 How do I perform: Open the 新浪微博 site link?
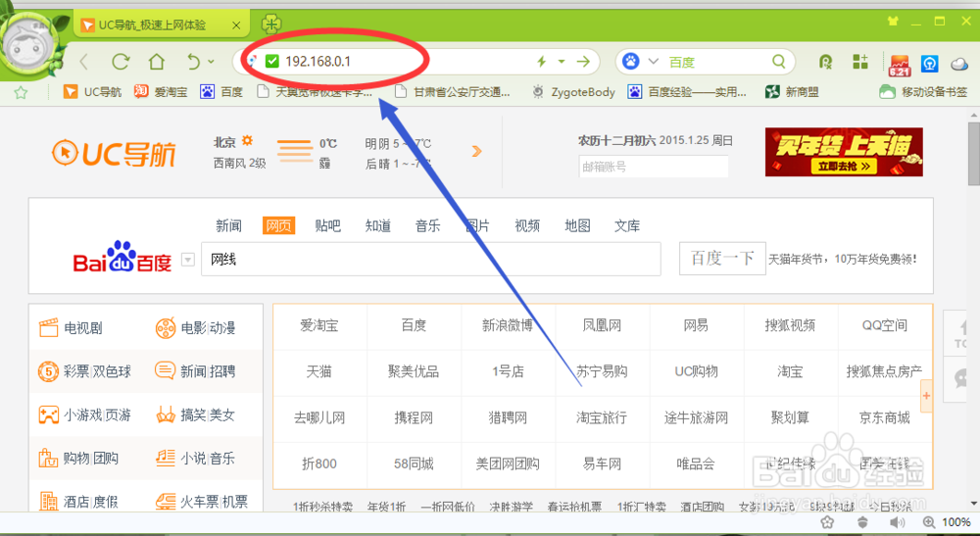click(508, 325)
